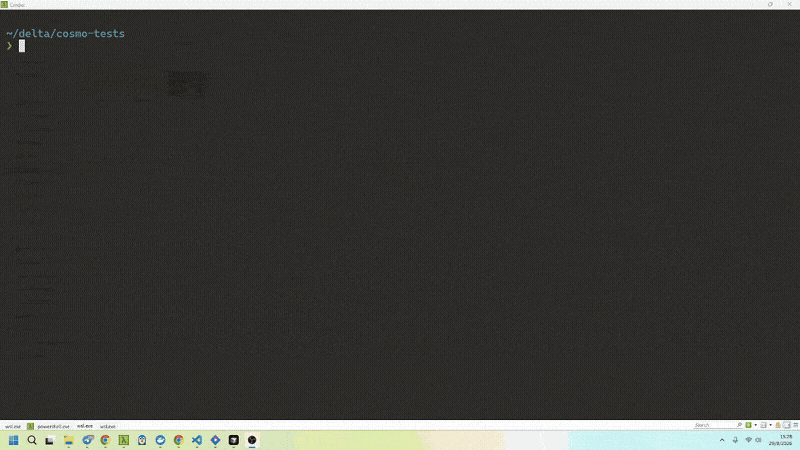Open first Chrome icon on taskbar
Viewport: 800px width, 450px height.
tap(105, 440)
